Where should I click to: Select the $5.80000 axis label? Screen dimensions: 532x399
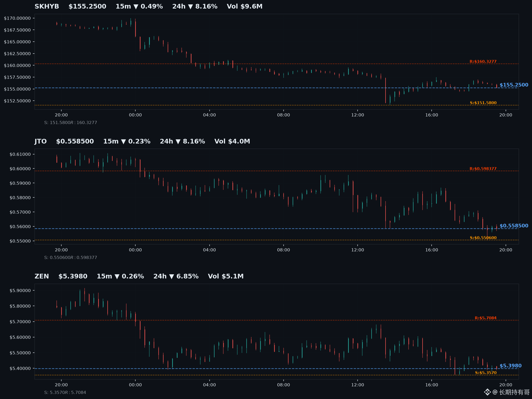tap(20, 306)
